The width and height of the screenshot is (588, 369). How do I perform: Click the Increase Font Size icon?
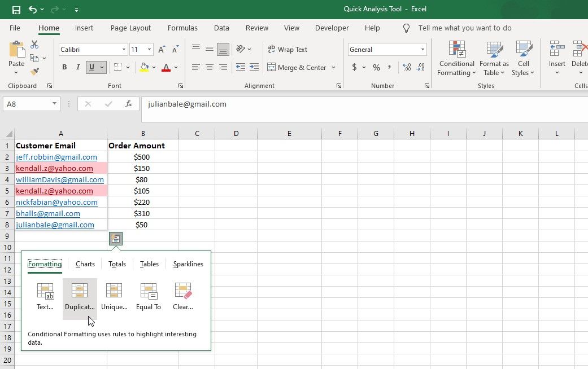point(162,50)
